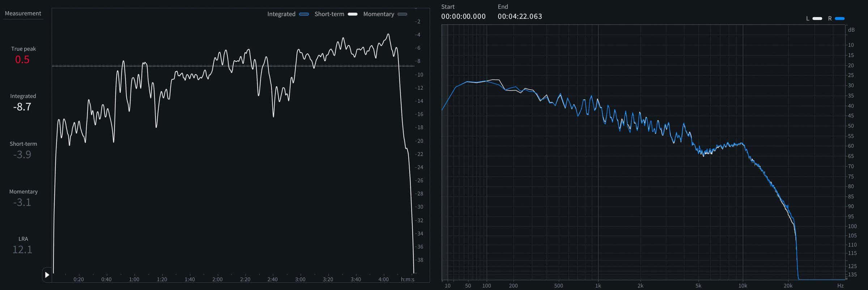Viewport: 868px width, 290px height.
Task: Click the 100 label on the frequency axis
Action: click(x=486, y=286)
